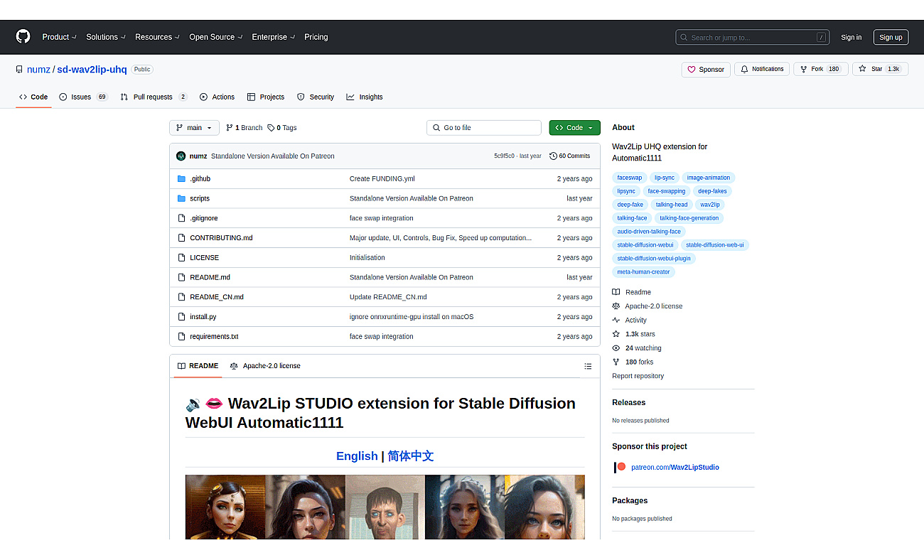
Task: View the 180 forks link
Action: click(x=633, y=362)
